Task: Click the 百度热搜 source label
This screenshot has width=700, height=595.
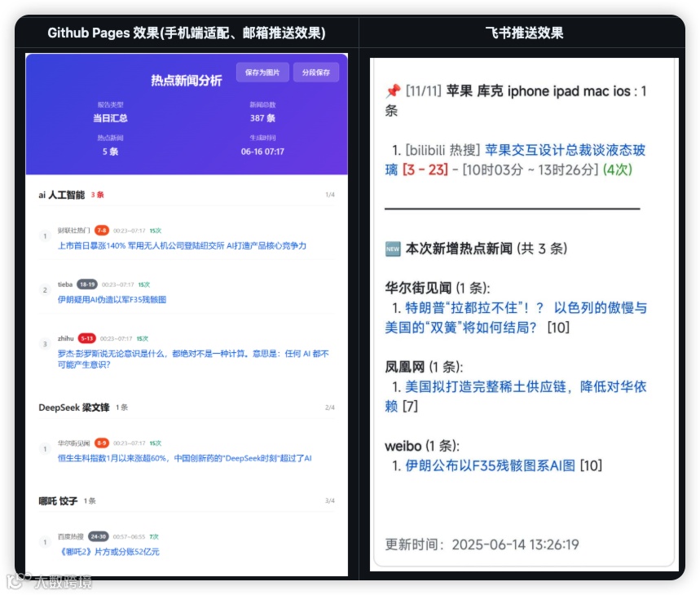Action: [x=71, y=536]
